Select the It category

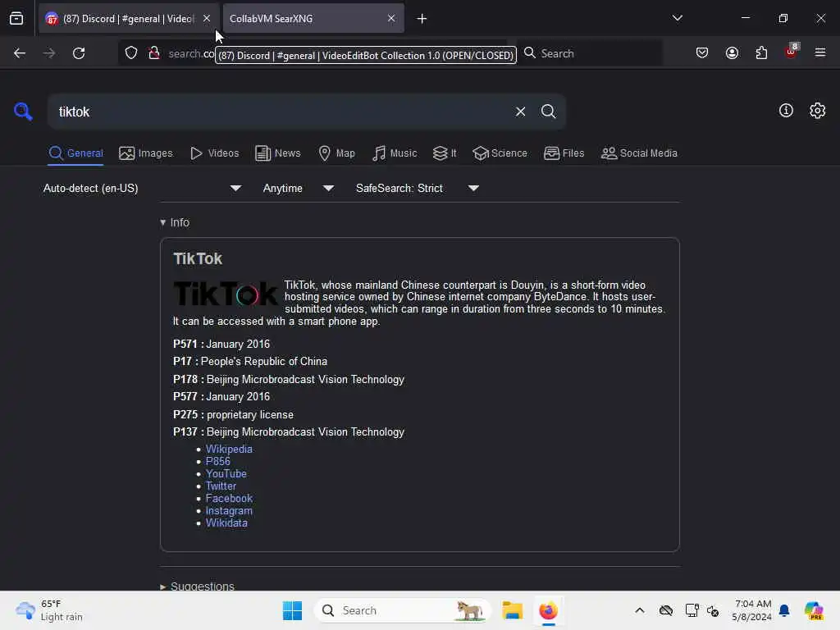pyautogui.click(x=445, y=153)
